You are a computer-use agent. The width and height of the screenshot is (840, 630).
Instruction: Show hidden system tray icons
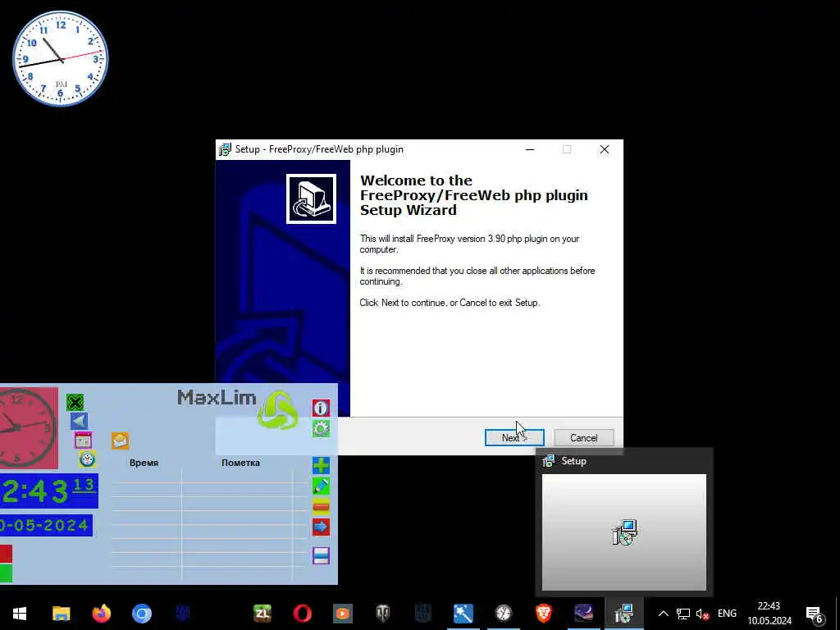[x=663, y=614]
